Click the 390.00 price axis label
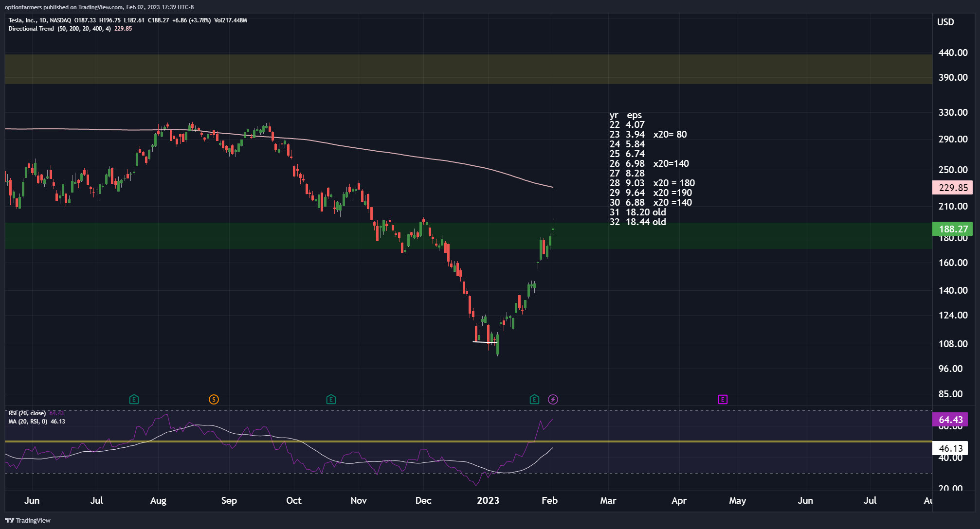 [953, 77]
